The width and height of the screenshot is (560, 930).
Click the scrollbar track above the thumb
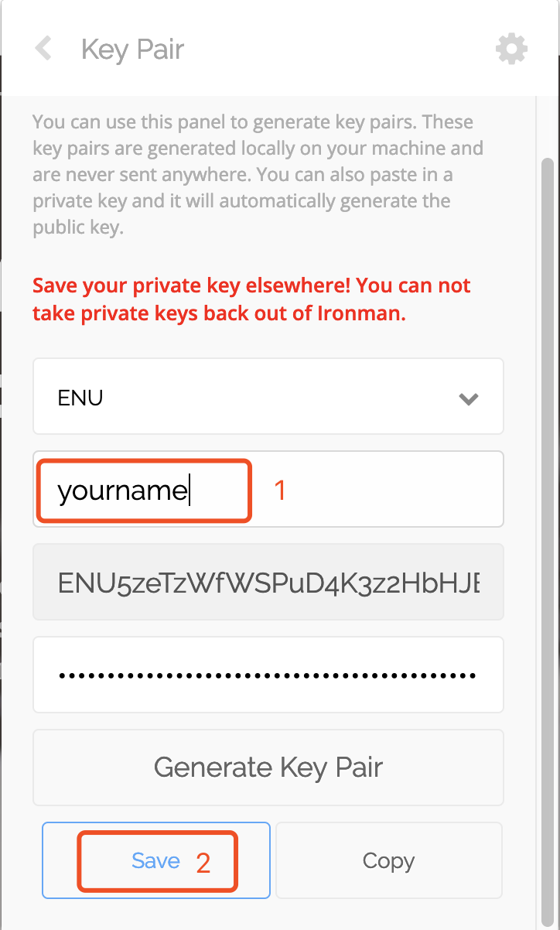click(x=548, y=126)
